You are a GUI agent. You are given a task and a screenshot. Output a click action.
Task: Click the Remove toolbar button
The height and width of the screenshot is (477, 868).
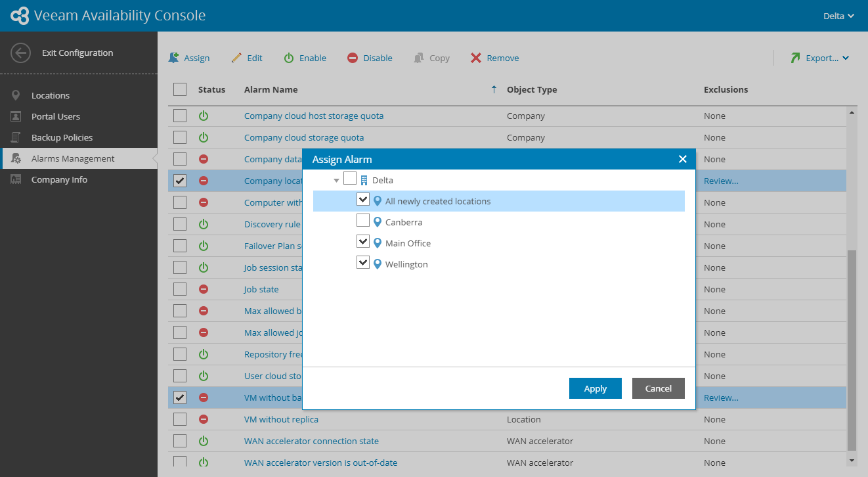pyautogui.click(x=494, y=58)
